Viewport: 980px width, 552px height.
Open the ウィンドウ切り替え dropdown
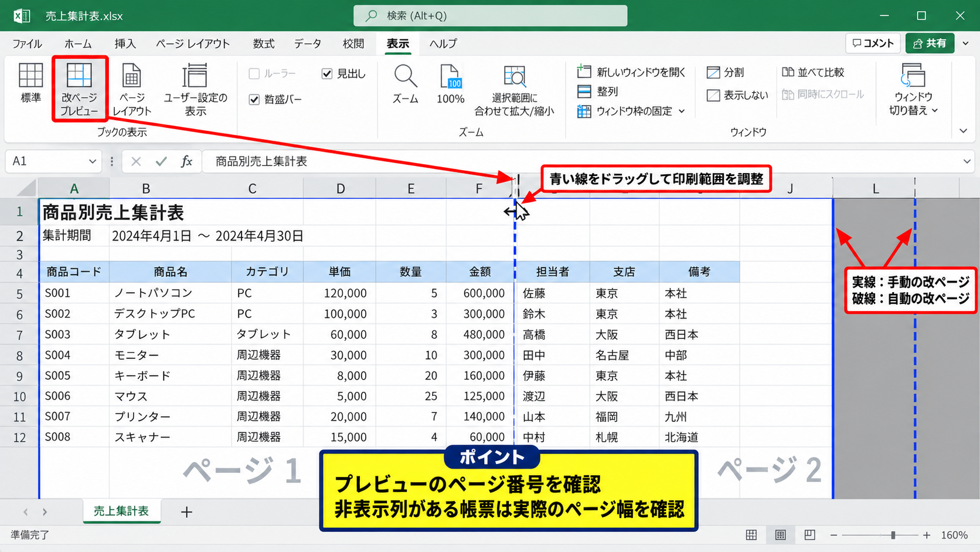913,90
